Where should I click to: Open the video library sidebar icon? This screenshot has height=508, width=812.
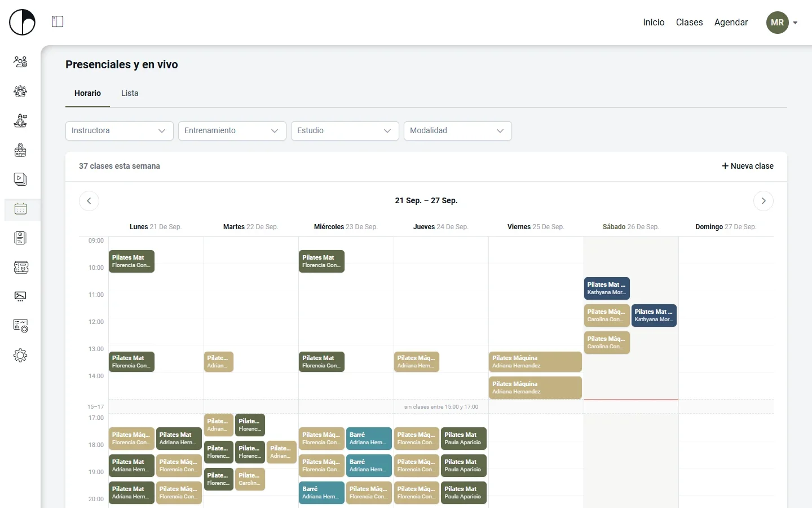click(x=20, y=179)
